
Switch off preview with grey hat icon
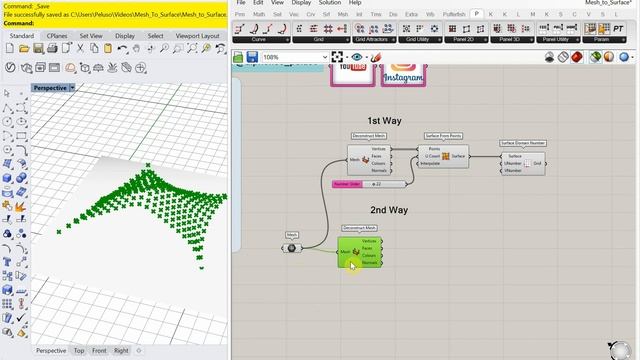point(549,57)
